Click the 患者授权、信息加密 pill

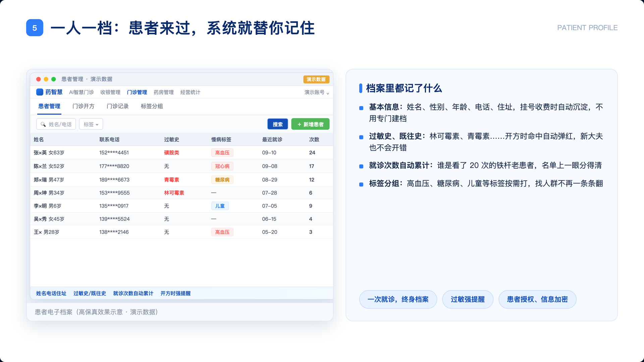(537, 299)
